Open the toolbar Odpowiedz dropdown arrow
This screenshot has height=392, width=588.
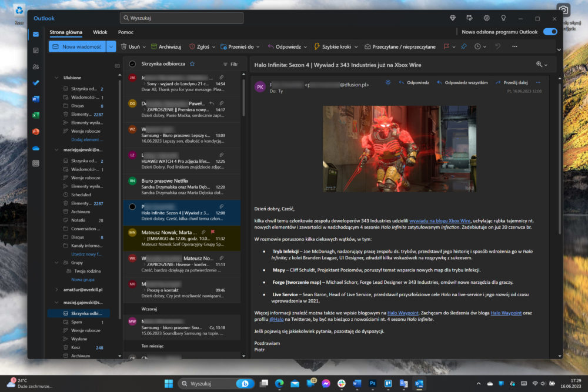tap(305, 47)
